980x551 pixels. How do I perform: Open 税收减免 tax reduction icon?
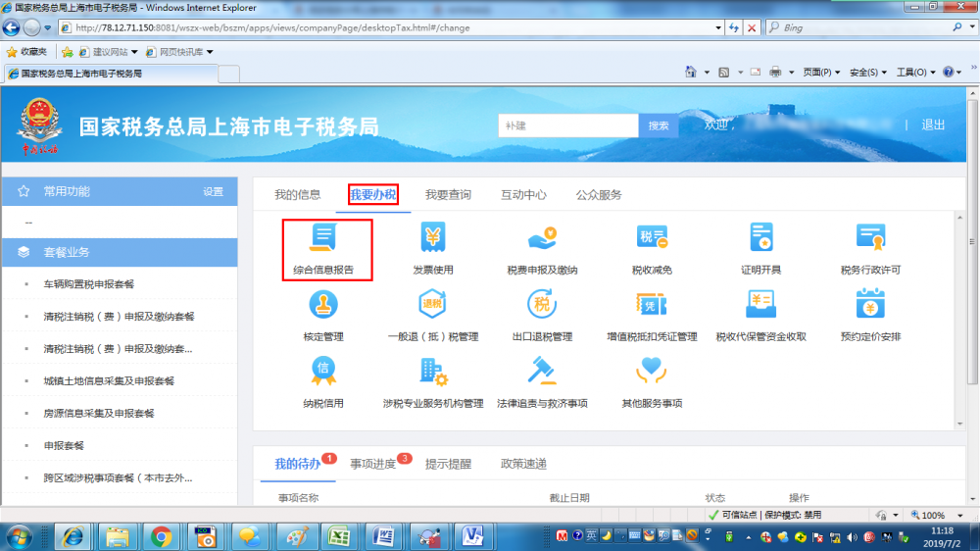pyautogui.click(x=652, y=238)
